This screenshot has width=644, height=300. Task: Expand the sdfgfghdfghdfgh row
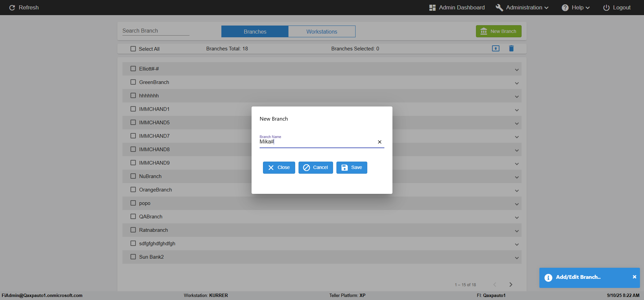tap(517, 245)
